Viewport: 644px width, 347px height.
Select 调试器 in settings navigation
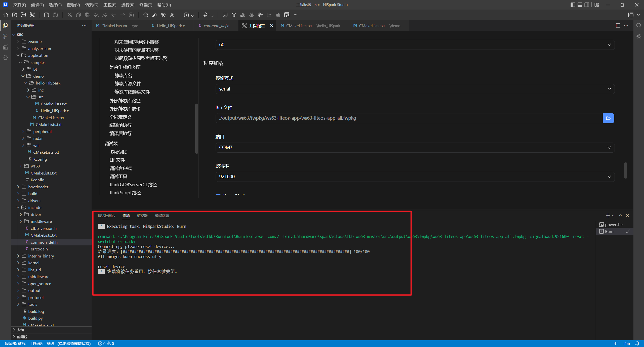pyautogui.click(x=111, y=144)
